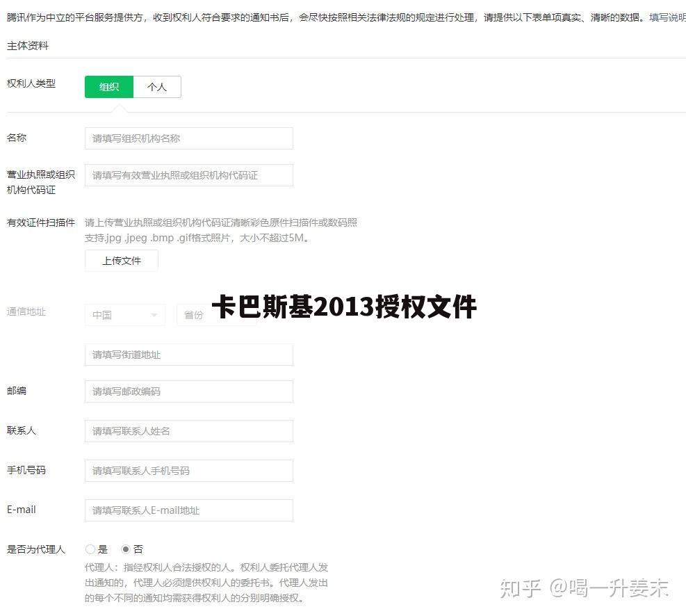The width and height of the screenshot is (686, 616).
Task: Click the 邮编 postal code field
Action: pyautogui.click(x=189, y=391)
